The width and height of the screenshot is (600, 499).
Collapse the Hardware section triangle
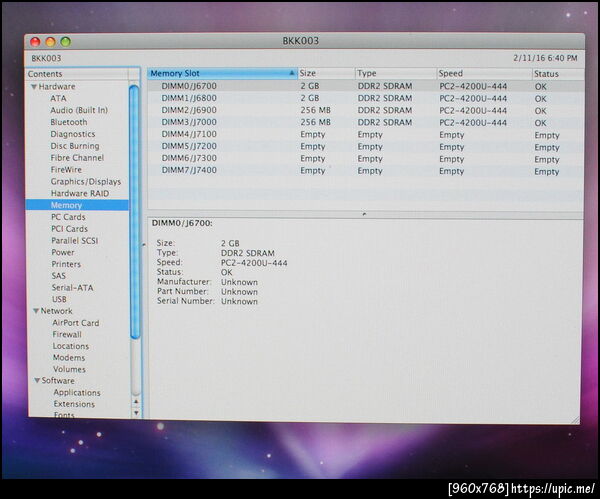(34, 87)
